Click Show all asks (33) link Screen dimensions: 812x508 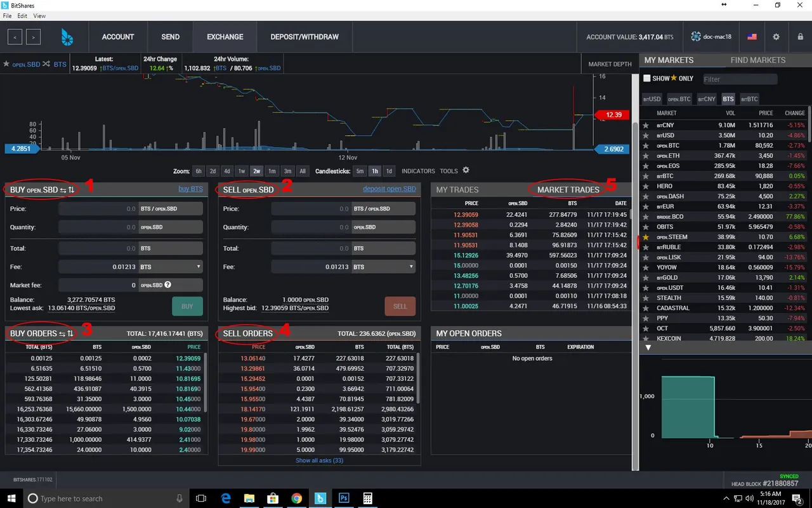tap(320, 460)
